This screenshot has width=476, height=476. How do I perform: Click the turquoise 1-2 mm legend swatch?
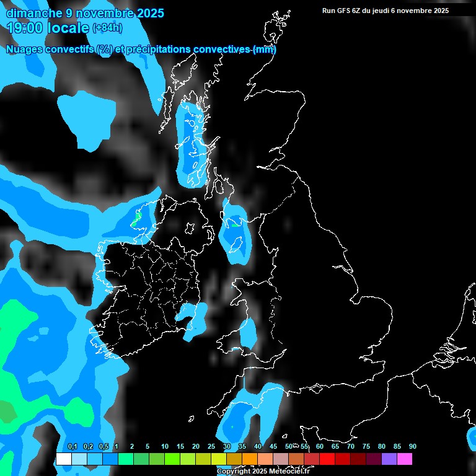[126, 459]
